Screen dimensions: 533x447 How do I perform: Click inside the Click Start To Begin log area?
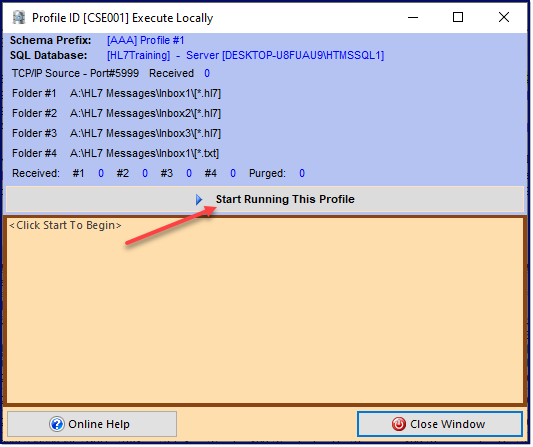coord(265,311)
